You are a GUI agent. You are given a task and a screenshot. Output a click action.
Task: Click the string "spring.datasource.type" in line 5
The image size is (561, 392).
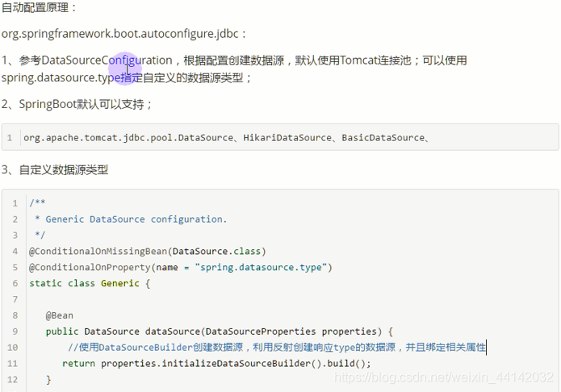click(261, 268)
